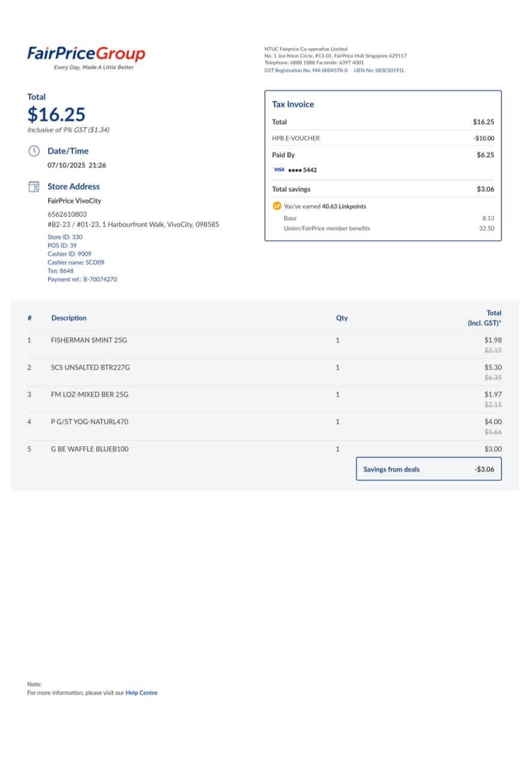Click the $5.30 price for SCS butter
The width and height of the screenshot is (532, 769).
(x=493, y=367)
